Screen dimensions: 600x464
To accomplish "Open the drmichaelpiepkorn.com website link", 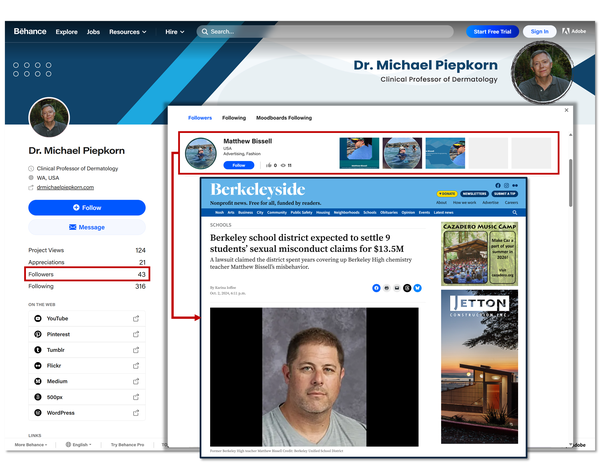I will pyautogui.click(x=65, y=187).
